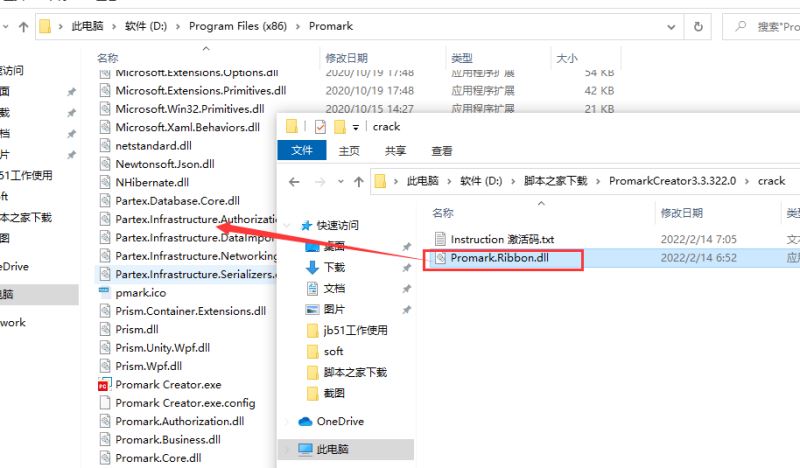Open the 共享 ribbon tab
Image resolution: width=800 pixels, height=468 pixels.
[x=395, y=151]
